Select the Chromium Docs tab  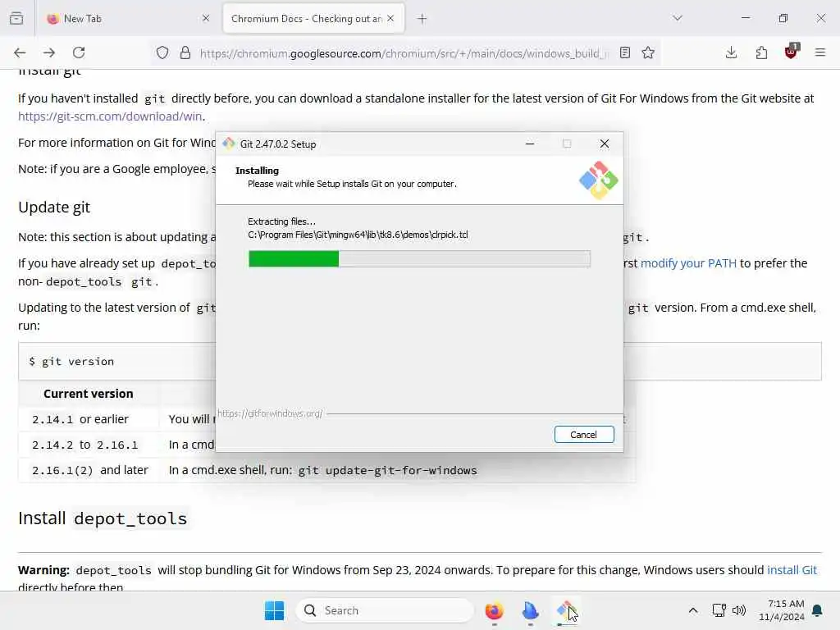313,18
